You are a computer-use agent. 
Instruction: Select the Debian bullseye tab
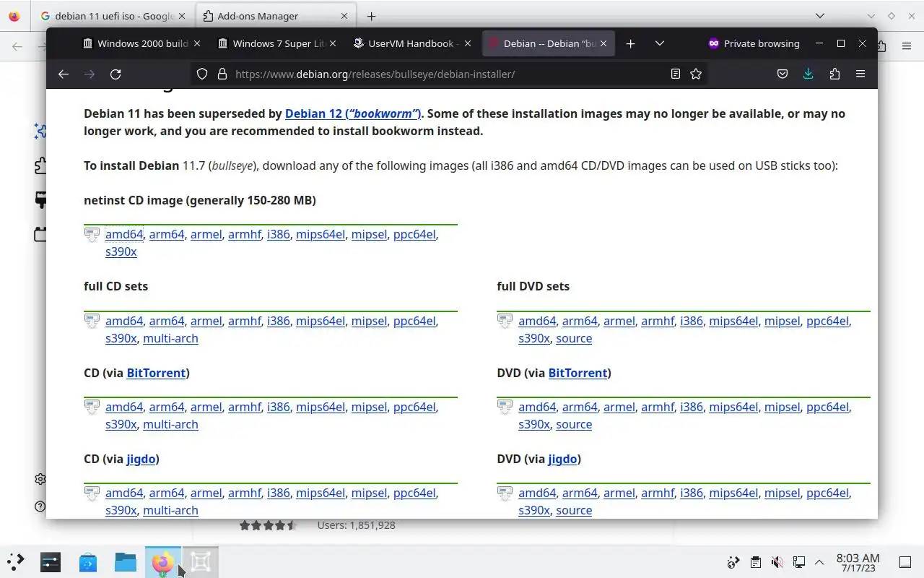coord(547,43)
